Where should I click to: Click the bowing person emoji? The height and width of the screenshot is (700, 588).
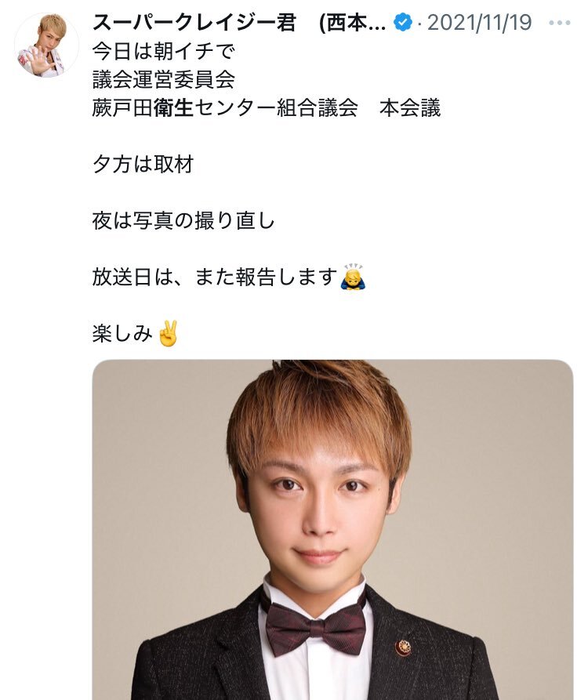pyautogui.click(x=353, y=277)
